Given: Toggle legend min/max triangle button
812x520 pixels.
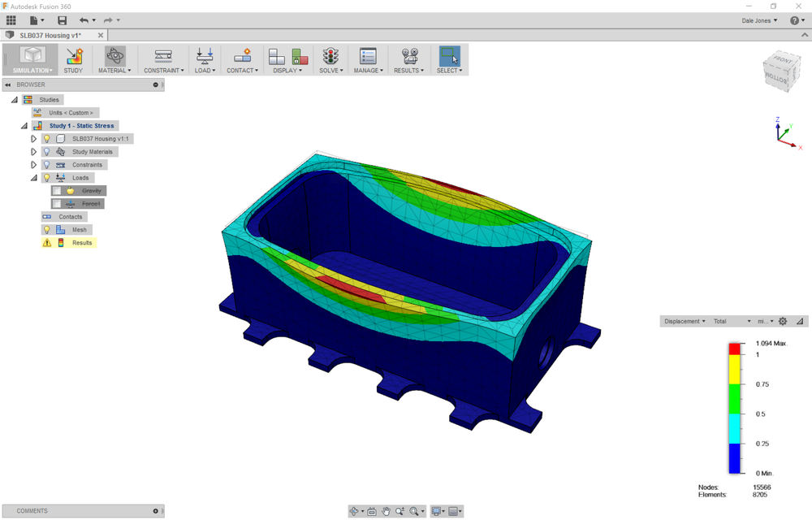Looking at the screenshot, I should [x=800, y=321].
